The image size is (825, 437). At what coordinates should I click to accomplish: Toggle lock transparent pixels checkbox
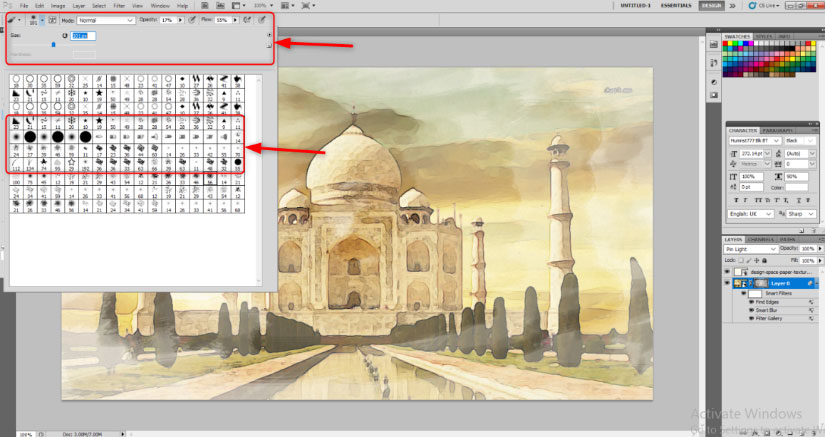(741, 260)
